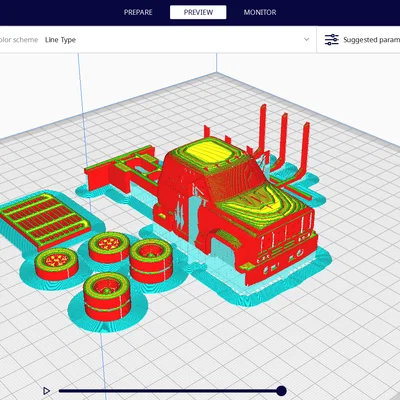Select the PREVIEW stage tab

(198, 12)
